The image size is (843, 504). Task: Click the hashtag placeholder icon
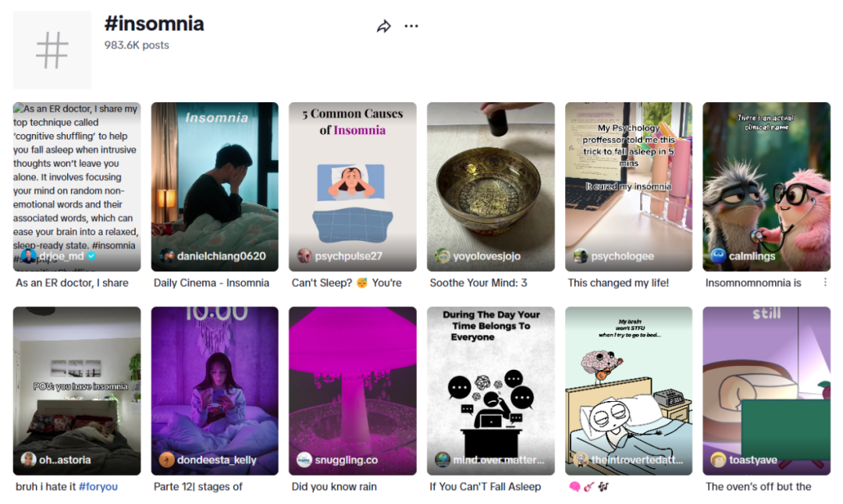coord(52,50)
